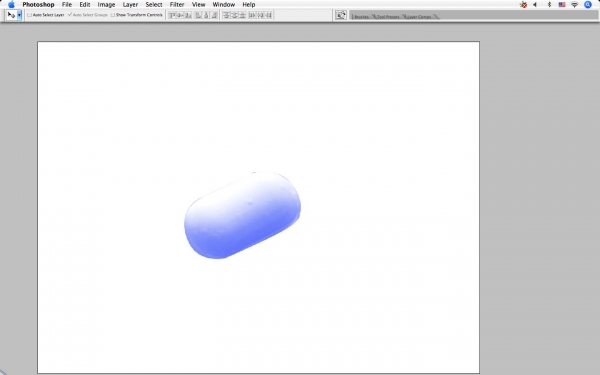Click the Align bottom edges icon

coord(188,15)
